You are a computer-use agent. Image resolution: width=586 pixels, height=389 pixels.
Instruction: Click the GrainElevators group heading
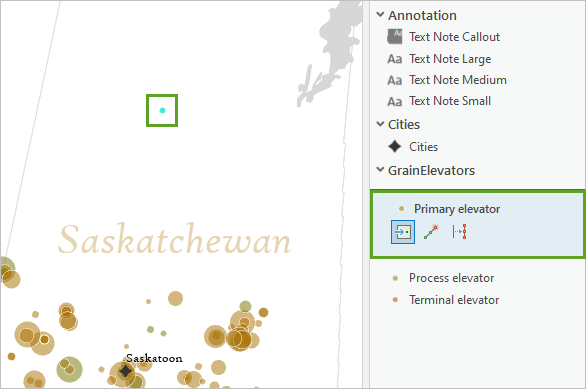431,170
